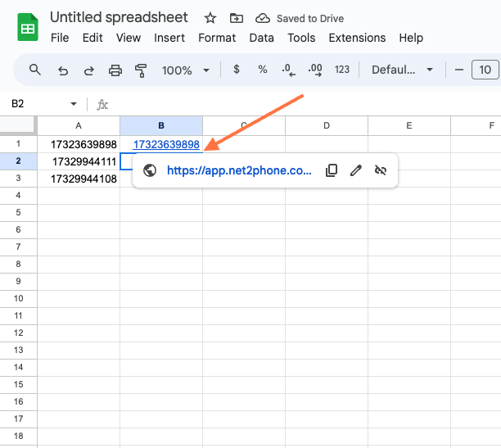
Task: Open the Insert menu
Action: tap(169, 38)
